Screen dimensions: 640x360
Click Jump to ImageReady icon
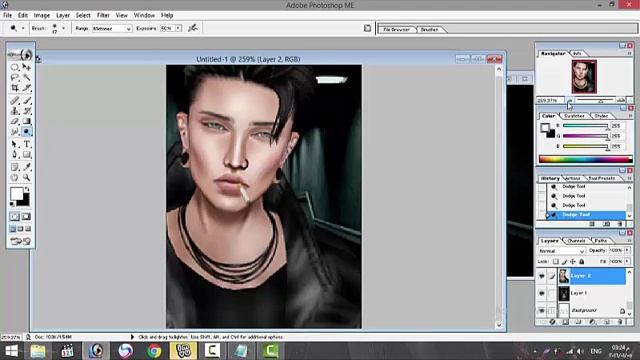tap(20, 241)
